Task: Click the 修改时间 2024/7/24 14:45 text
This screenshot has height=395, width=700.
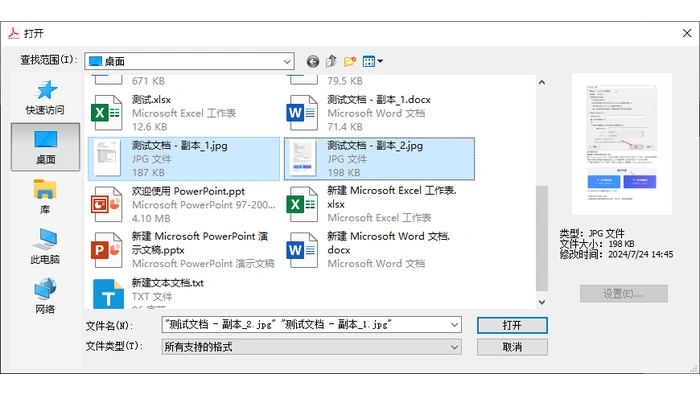Action: pos(616,254)
